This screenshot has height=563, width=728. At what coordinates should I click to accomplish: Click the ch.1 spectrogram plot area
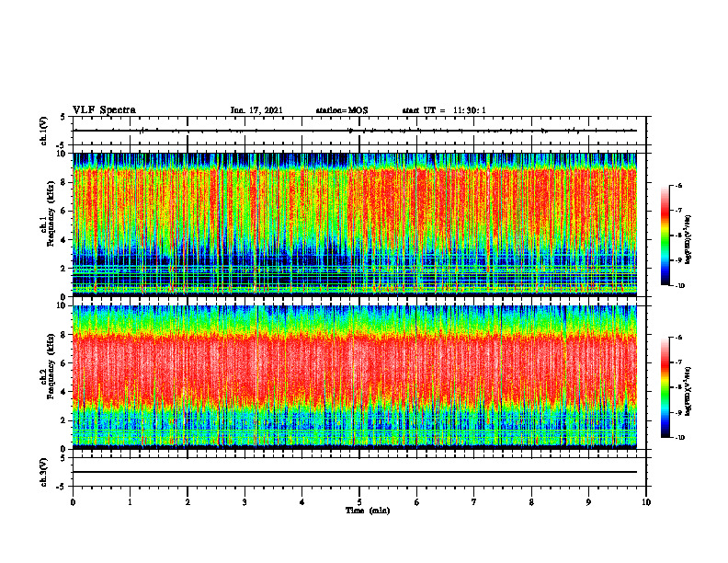tap(355, 224)
